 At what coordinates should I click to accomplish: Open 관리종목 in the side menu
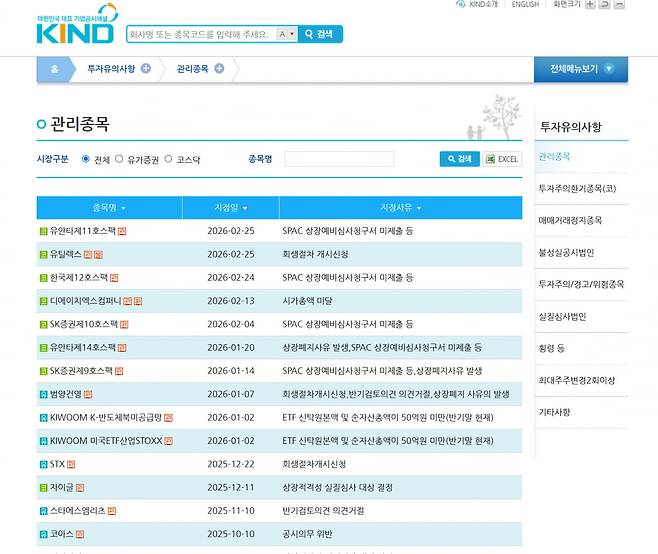[554, 157]
